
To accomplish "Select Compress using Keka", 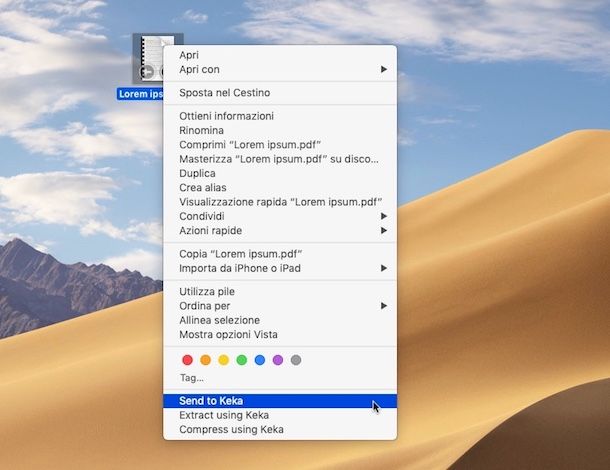I will pyautogui.click(x=280, y=430).
